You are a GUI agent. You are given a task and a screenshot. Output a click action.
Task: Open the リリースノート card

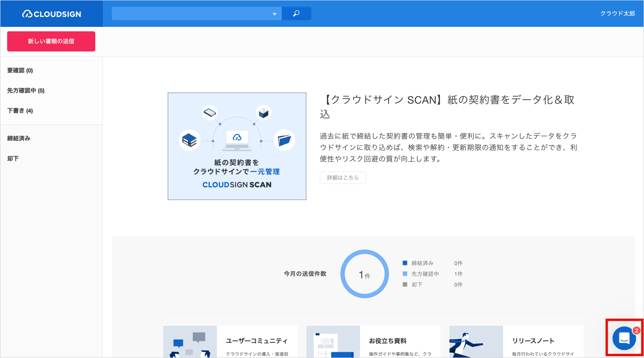[517, 342]
